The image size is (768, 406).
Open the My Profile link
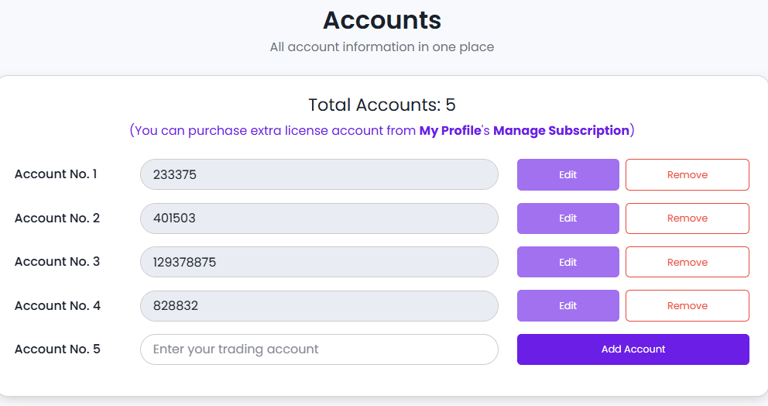point(450,130)
